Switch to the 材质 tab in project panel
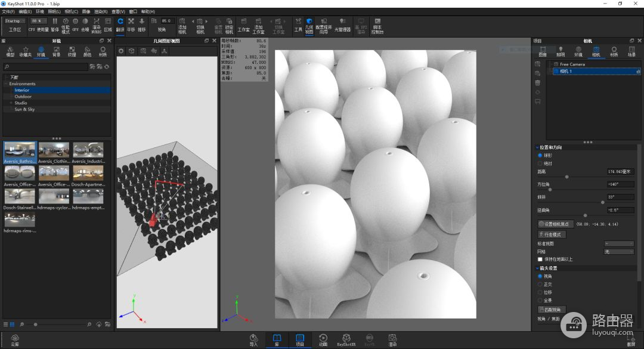The height and width of the screenshot is (349, 644). [614, 51]
